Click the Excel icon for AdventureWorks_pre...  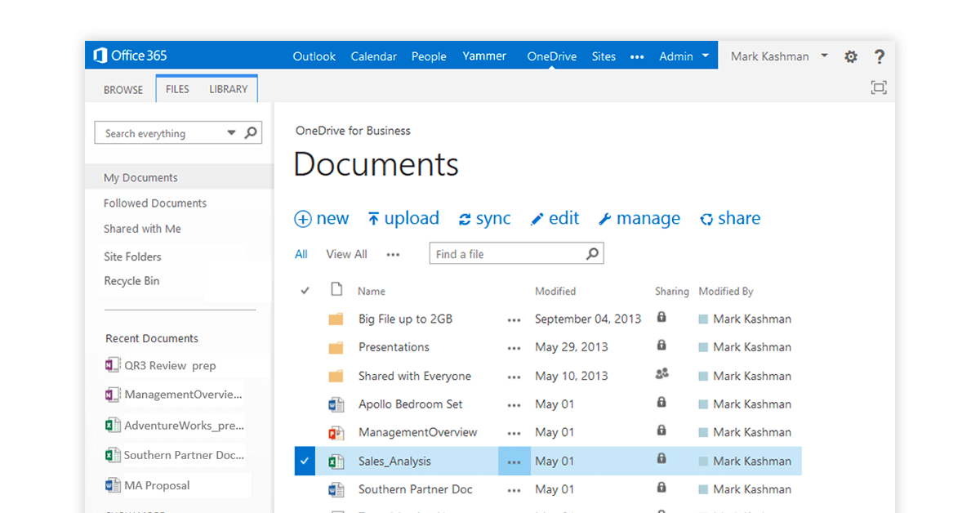pyautogui.click(x=113, y=425)
